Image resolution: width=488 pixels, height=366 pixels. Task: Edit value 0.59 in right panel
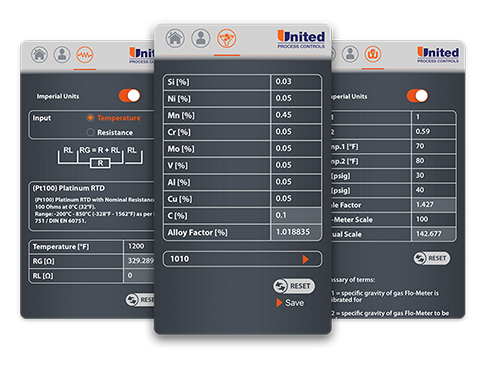pos(433,132)
